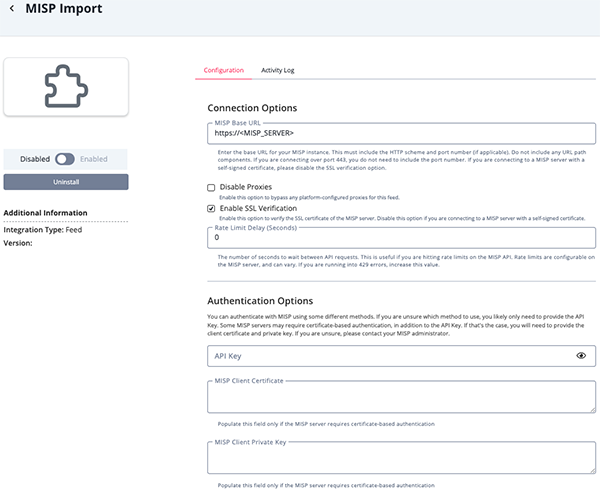Go back using the arrow beside MISP Import
Screen dimensions: 600x489
(12, 8)
